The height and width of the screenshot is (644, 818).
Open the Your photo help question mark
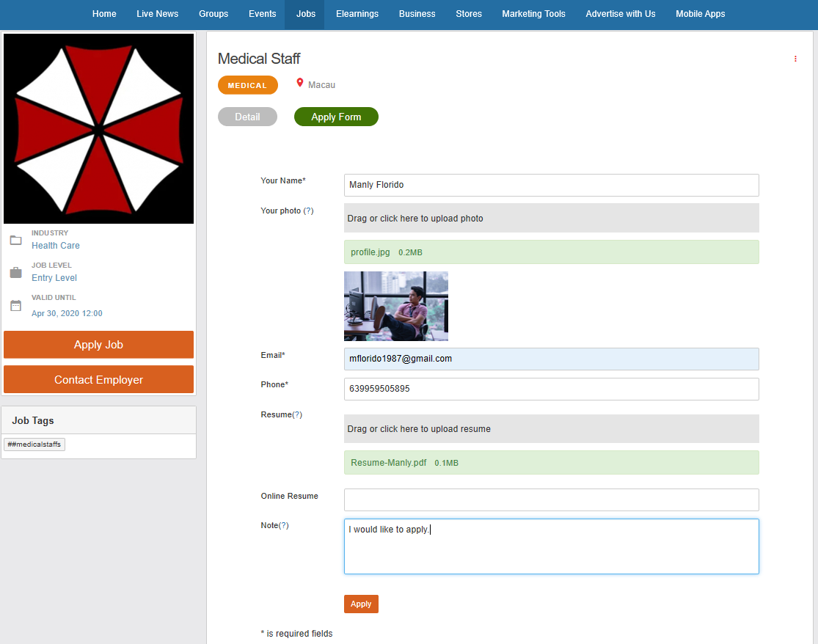[308, 211]
